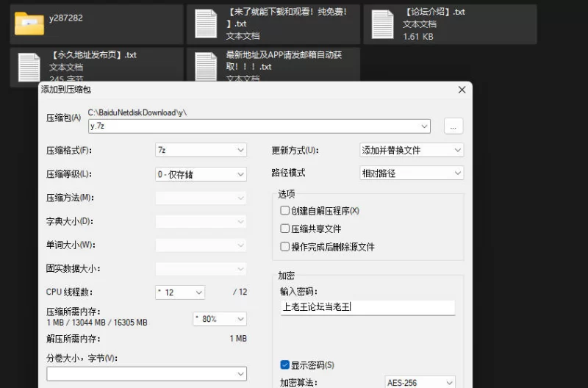
Task: Open the 更新方式 dropdown 添加并替换文件
Action: (412, 150)
